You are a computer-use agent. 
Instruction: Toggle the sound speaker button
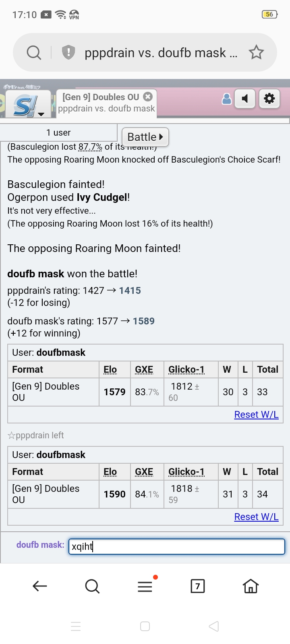pyautogui.click(x=245, y=99)
